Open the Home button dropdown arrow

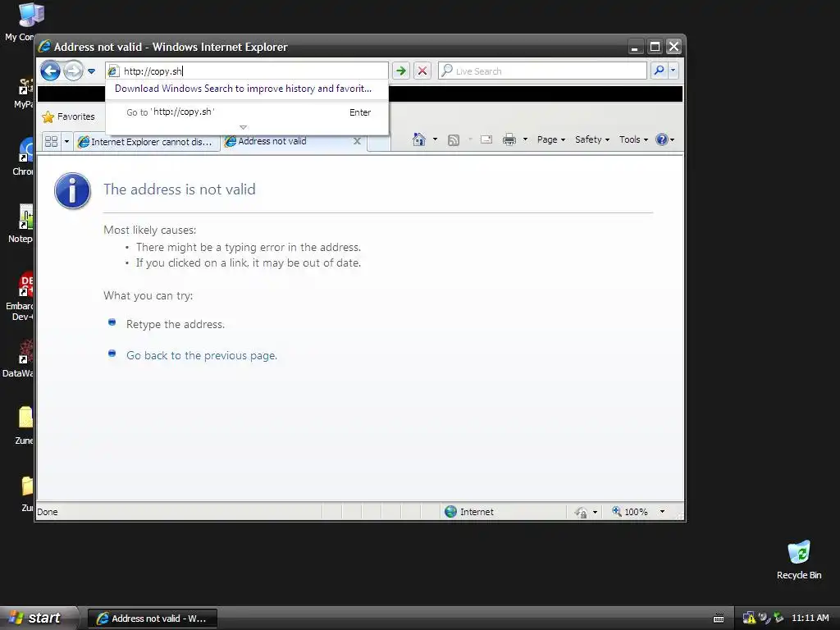point(435,139)
